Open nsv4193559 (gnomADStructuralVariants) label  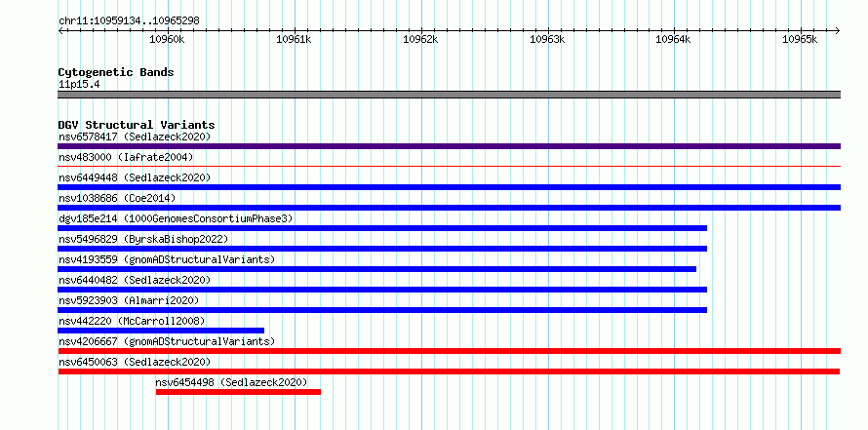tap(167, 259)
